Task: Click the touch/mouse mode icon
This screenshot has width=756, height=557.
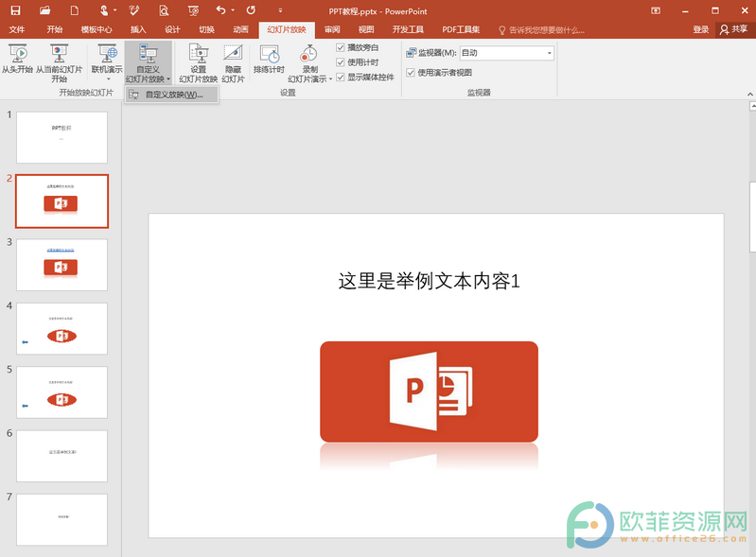Action: click(x=104, y=10)
